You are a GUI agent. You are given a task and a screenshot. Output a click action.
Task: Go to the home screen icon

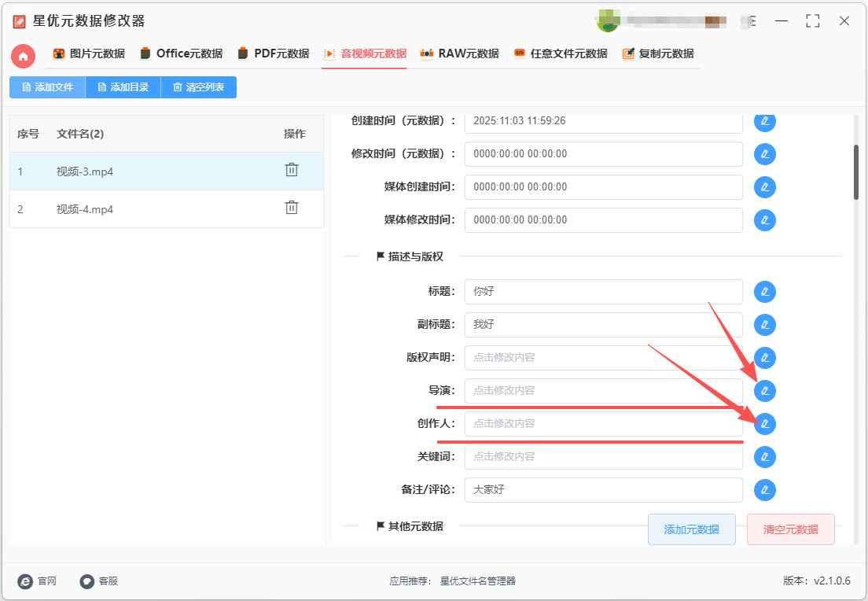[24, 56]
